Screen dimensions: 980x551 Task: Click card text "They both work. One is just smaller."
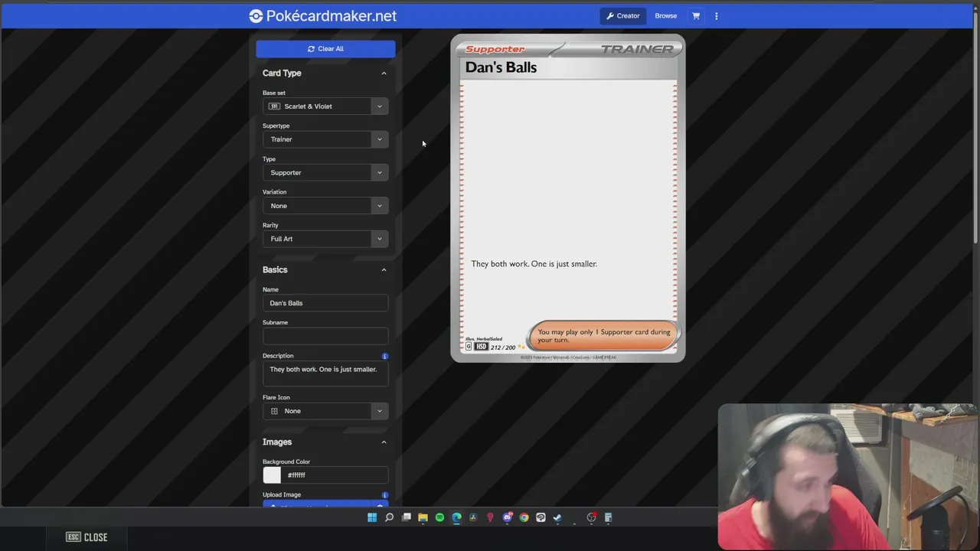(x=534, y=264)
